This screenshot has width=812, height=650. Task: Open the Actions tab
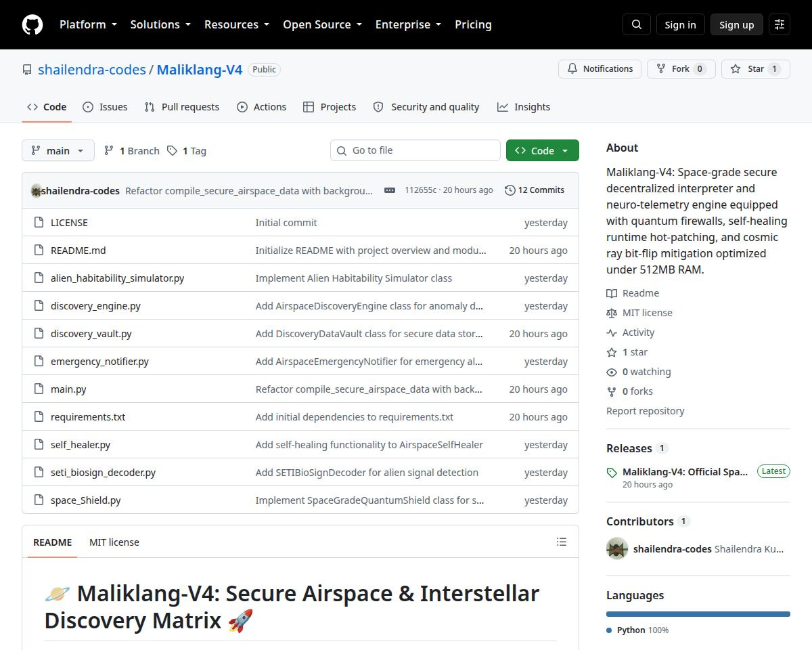click(x=262, y=107)
